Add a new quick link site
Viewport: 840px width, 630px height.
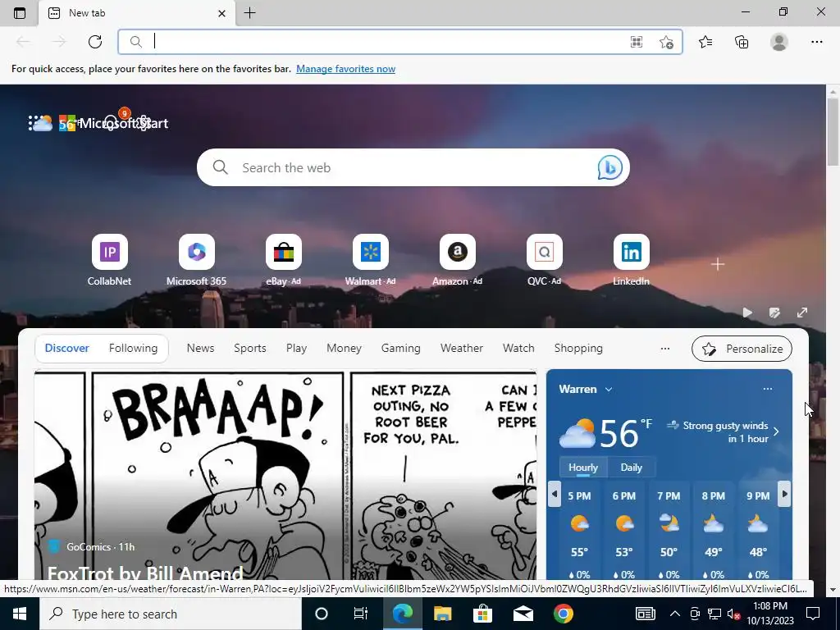pos(718,264)
